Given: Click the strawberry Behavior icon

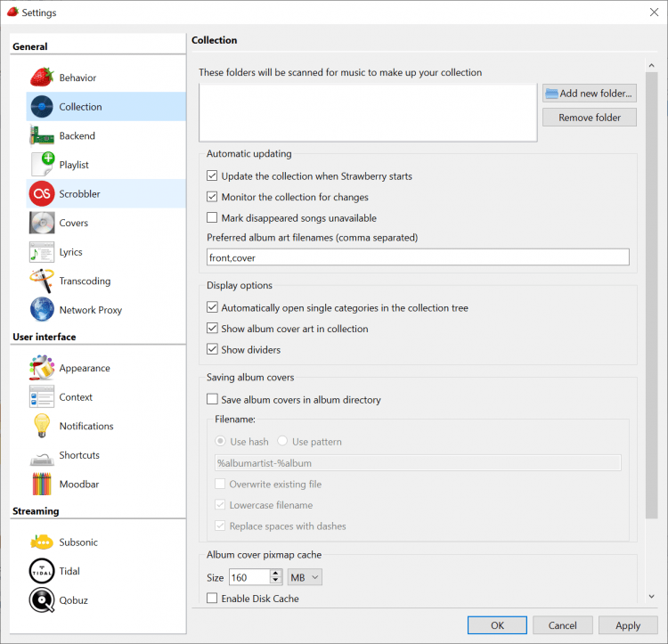Looking at the screenshot, I should tap(42, 77).
